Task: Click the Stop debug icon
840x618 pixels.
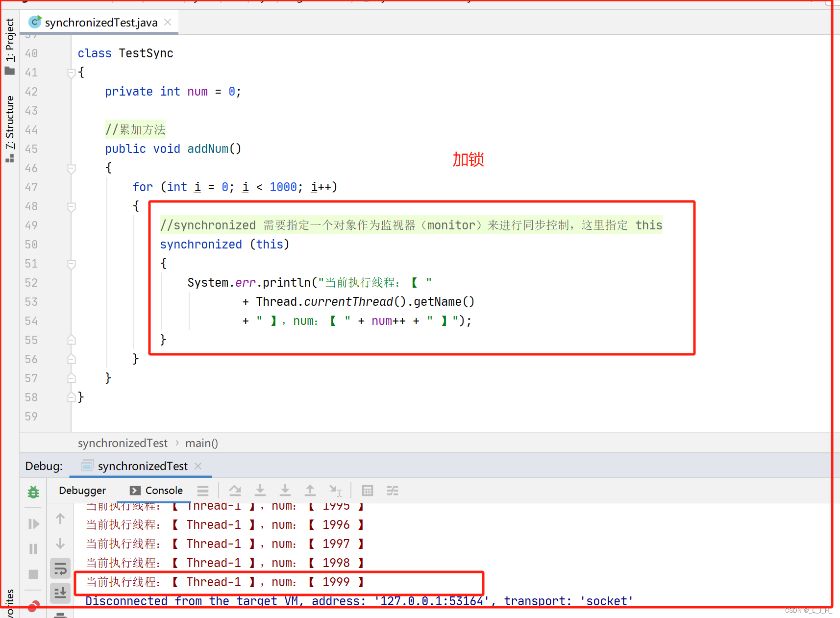Action: (33, 574)
